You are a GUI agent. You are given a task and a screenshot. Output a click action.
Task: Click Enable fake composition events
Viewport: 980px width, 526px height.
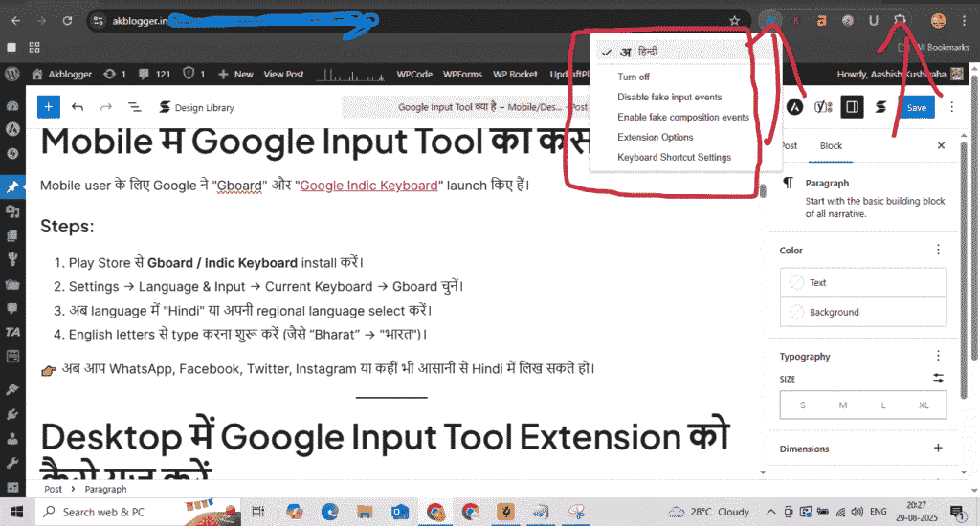[683, 117]
